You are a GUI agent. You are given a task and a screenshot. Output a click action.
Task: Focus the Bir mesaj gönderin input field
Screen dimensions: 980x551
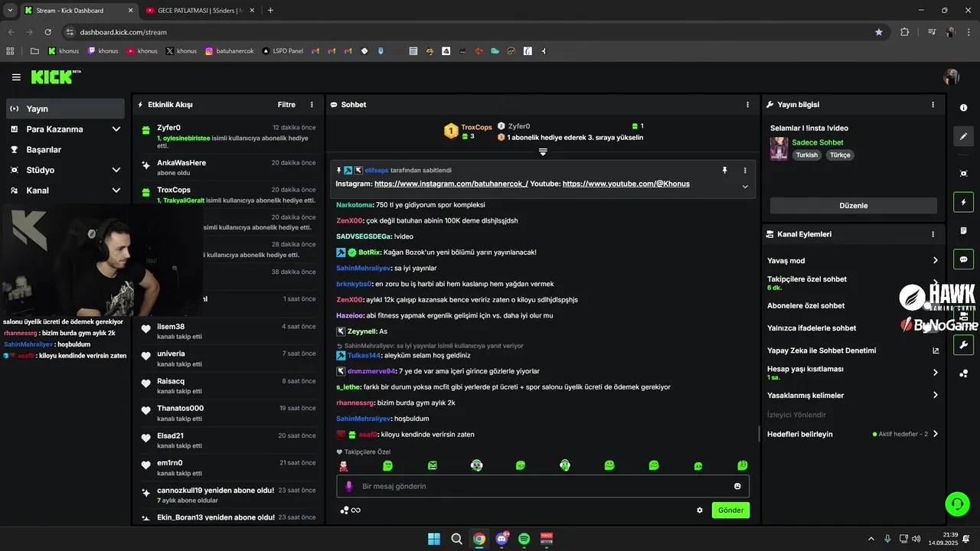click(x=543, y=486)
